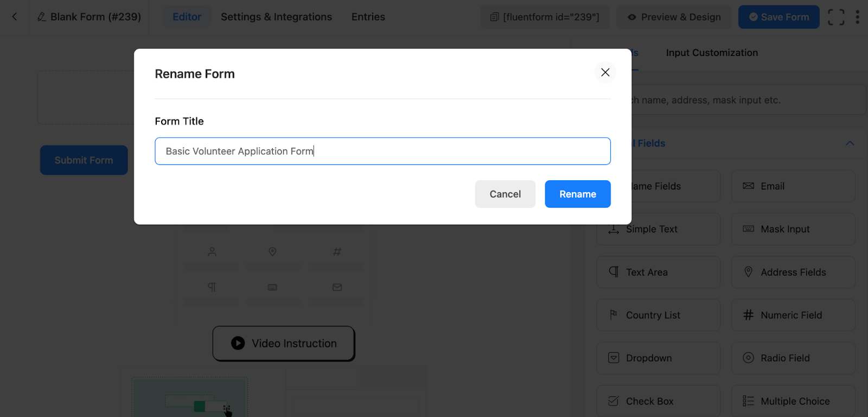Screen dimensions: 868x417
Task: Click the hash symbol in canvas illustration
Action: coord(337,252)
